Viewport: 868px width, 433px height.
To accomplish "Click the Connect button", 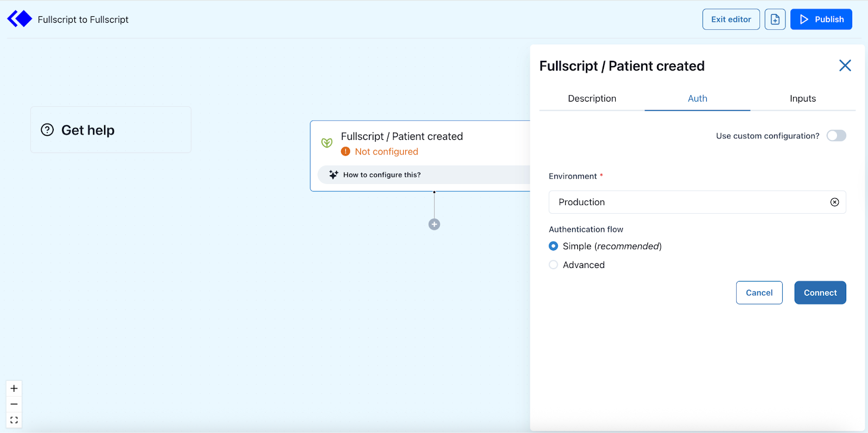I will [820, 292].
